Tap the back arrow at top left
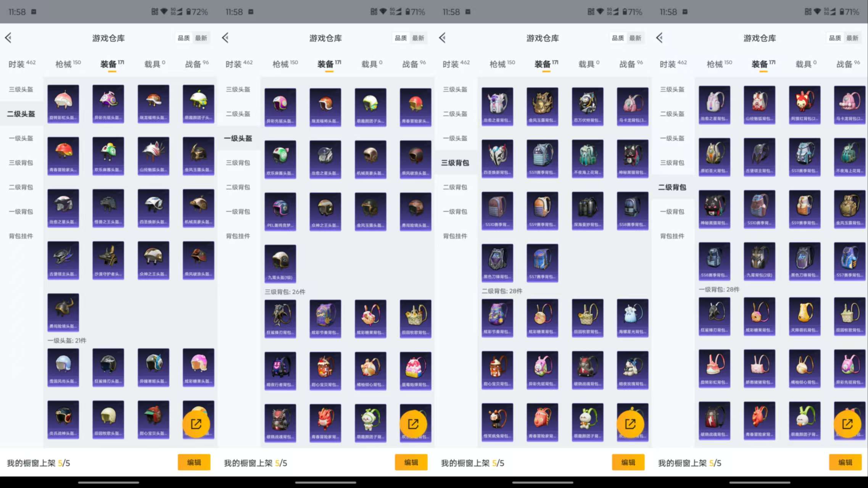868x488 pixels. click(9, 38)
